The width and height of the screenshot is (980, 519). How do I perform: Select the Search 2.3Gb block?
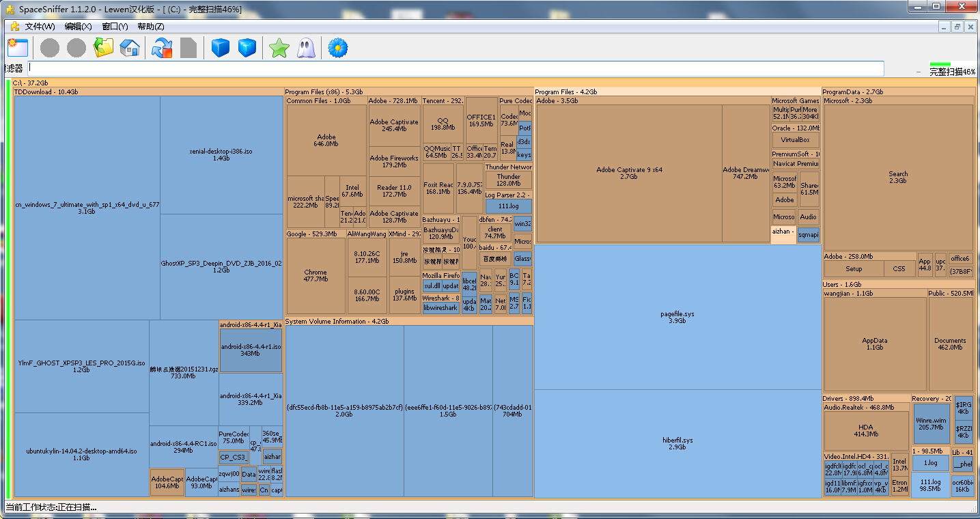(x=898, y=178)
